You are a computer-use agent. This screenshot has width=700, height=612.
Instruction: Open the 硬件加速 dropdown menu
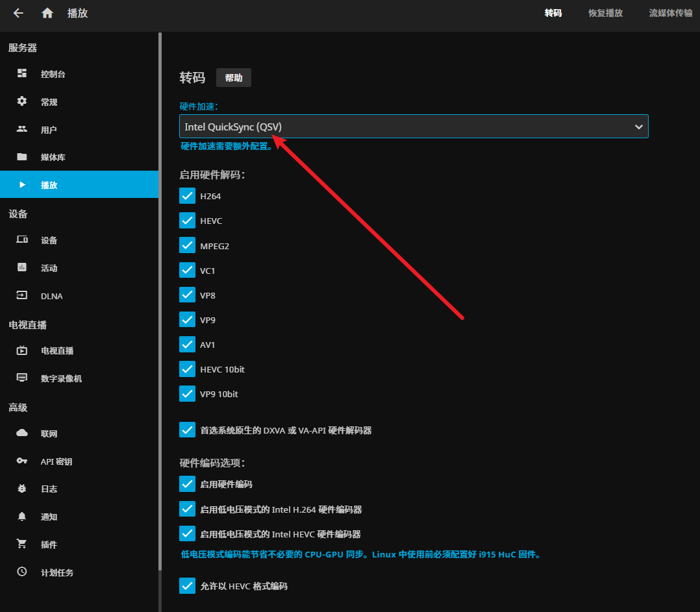pyautogui.click(x=414, y=126)
